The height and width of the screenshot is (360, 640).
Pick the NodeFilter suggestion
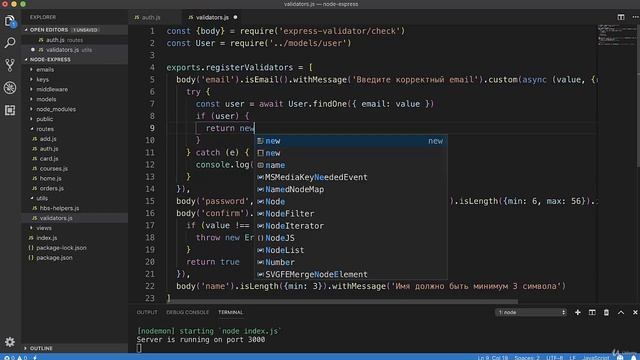[350, 213]
